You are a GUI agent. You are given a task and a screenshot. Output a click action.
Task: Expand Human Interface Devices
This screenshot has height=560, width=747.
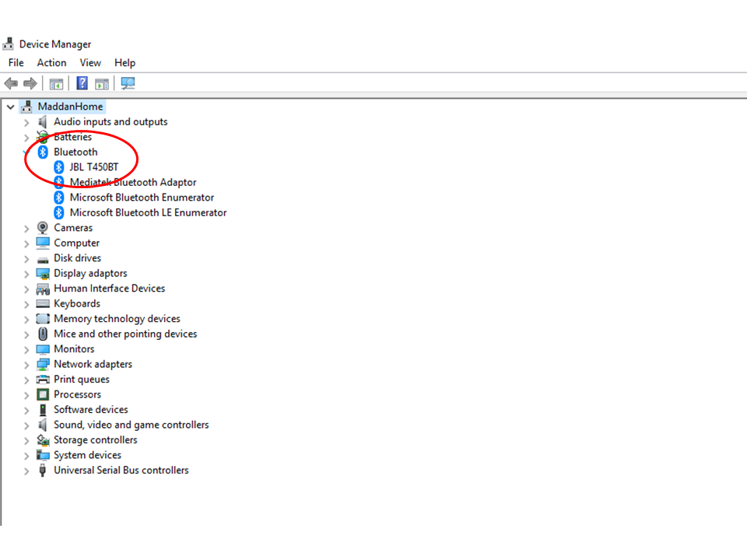tap(26, 289)
